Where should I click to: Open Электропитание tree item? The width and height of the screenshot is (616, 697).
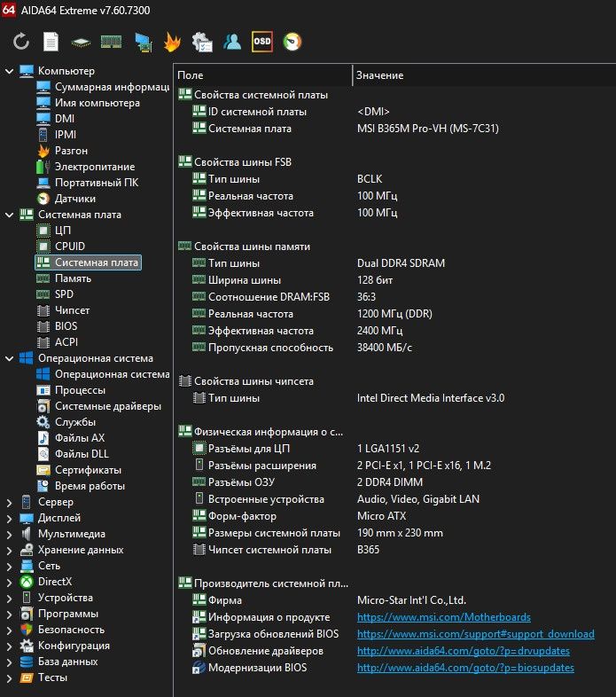pos(86,167)
